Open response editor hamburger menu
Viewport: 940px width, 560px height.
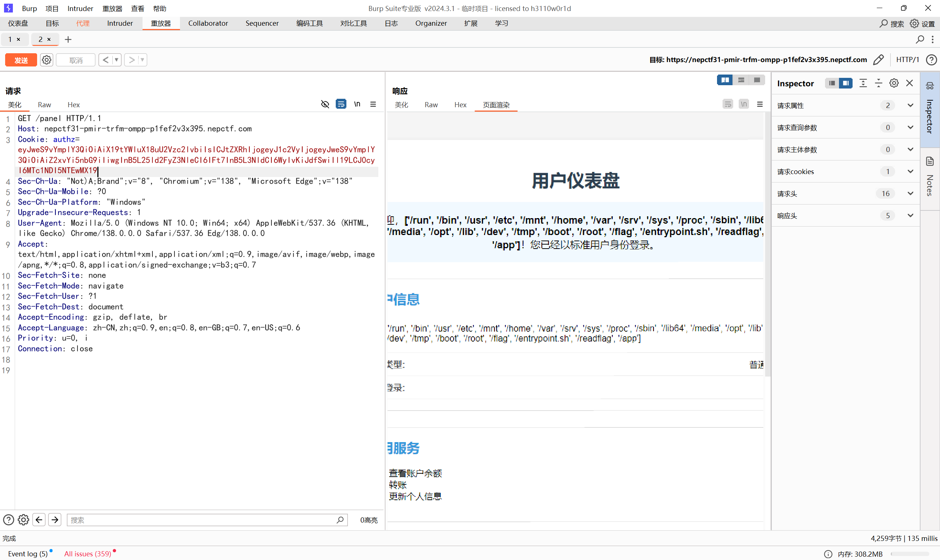(760, 104)
